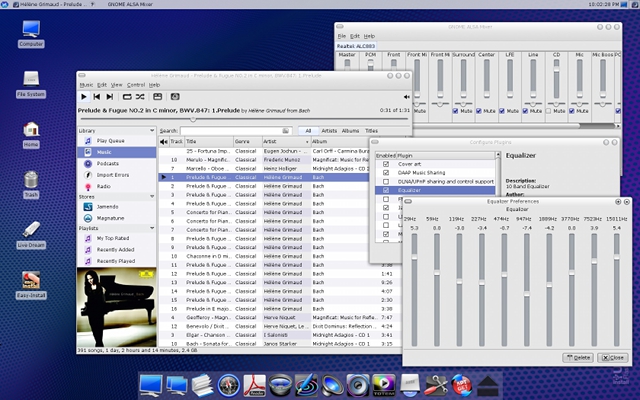Image resolution: width=640 pixels, height=400 pixels.
Task: Open the View menu in Rhythmbox
Action: [x=116, y=85]
